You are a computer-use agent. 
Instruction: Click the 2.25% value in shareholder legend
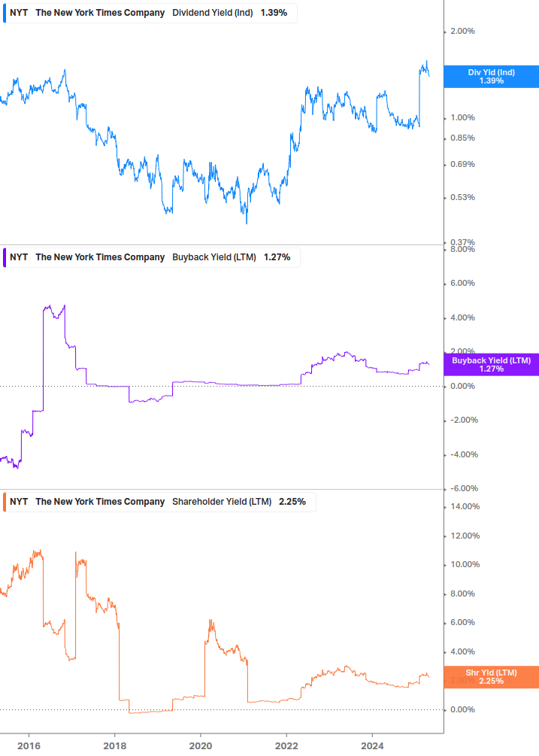click(x=292, y=502)
